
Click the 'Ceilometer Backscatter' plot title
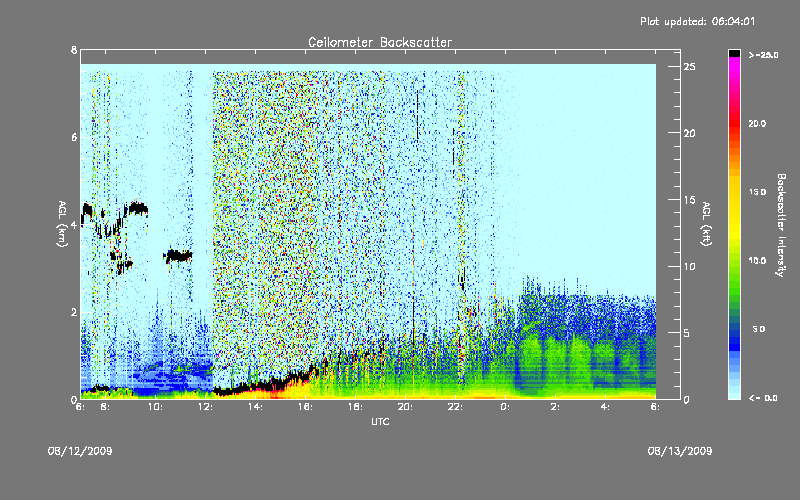380,42
